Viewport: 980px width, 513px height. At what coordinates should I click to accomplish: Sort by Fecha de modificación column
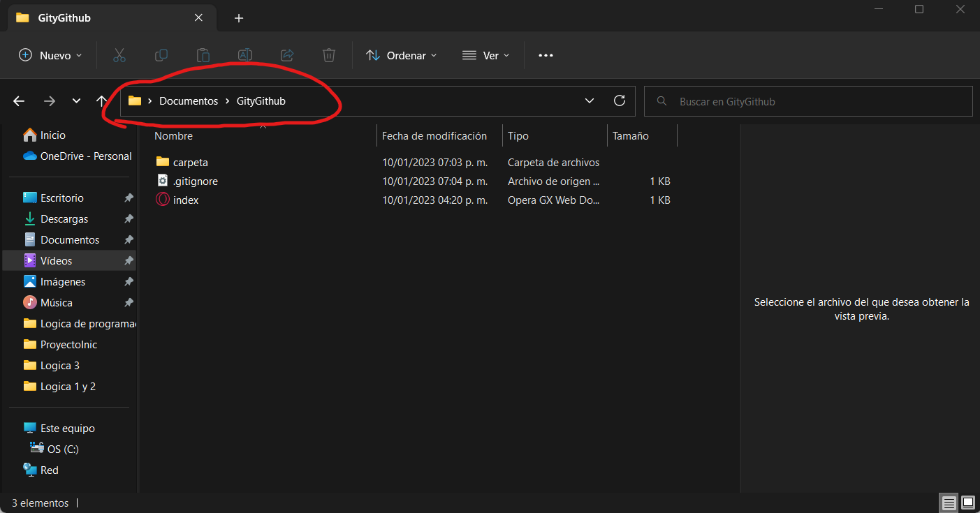[x=434, y=136]
